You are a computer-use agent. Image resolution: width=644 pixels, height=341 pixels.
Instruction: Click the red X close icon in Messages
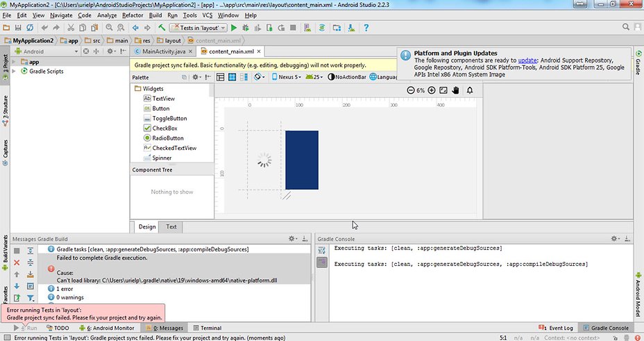pyautogui.click(x=17, y=263)
